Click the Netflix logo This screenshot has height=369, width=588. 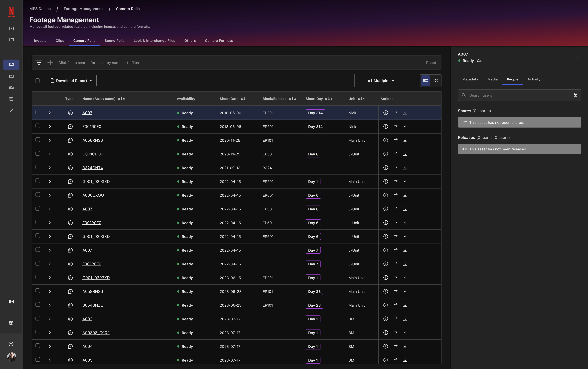click(x=11, y=11)
